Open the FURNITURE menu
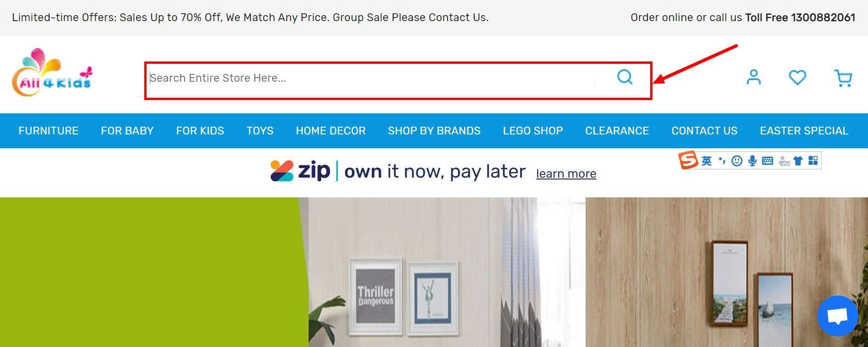 pos(48,131)
